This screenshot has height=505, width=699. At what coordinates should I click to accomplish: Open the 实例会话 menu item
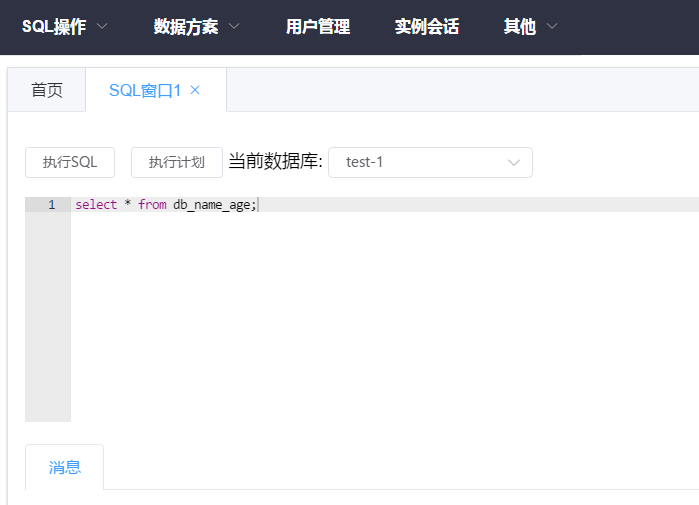[427, 27]
